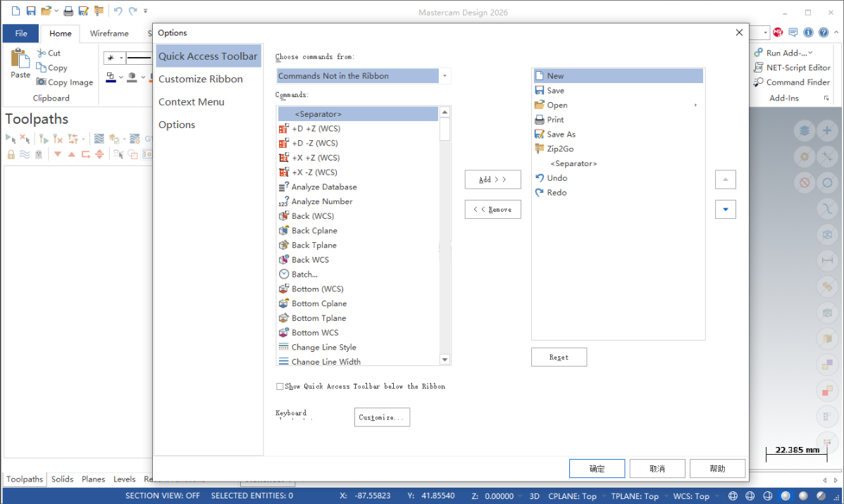Screen dimensions: 844x504
Task: Click Copy Image in Clipboard group
Action: click(x=65, y=82)
